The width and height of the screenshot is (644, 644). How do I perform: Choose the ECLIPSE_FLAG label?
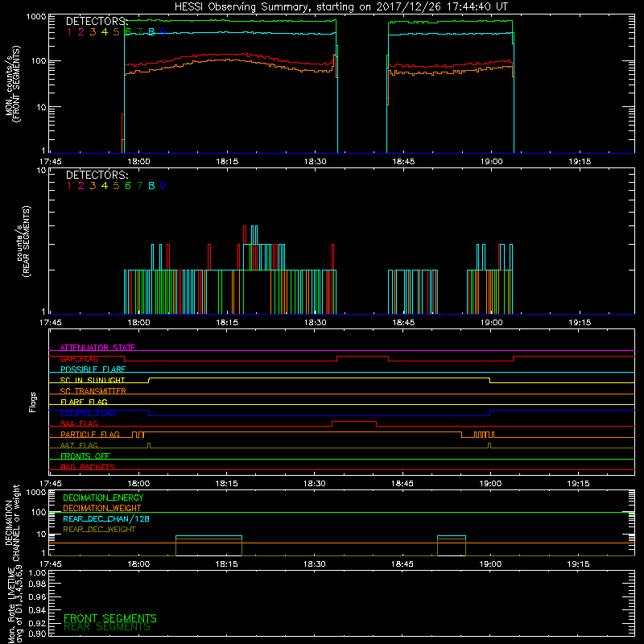coord(88,413)
